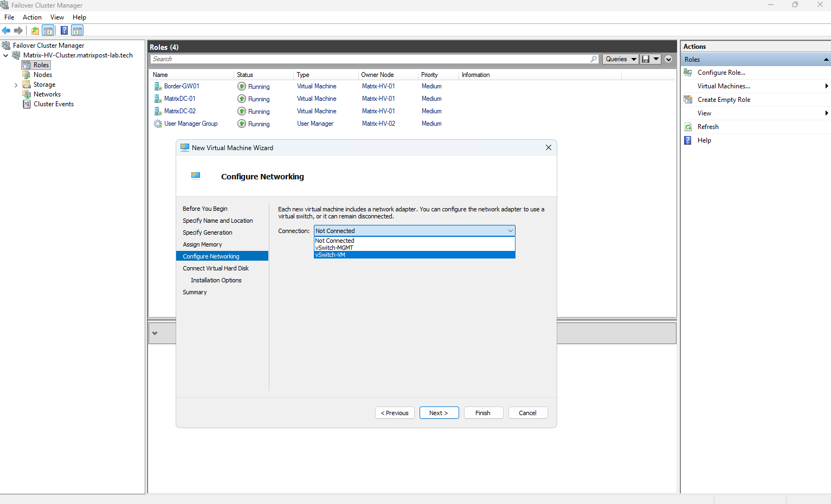Collapse the Matrix-HV-Cluster tree node
831x504 pixels.
pos(6,55)
